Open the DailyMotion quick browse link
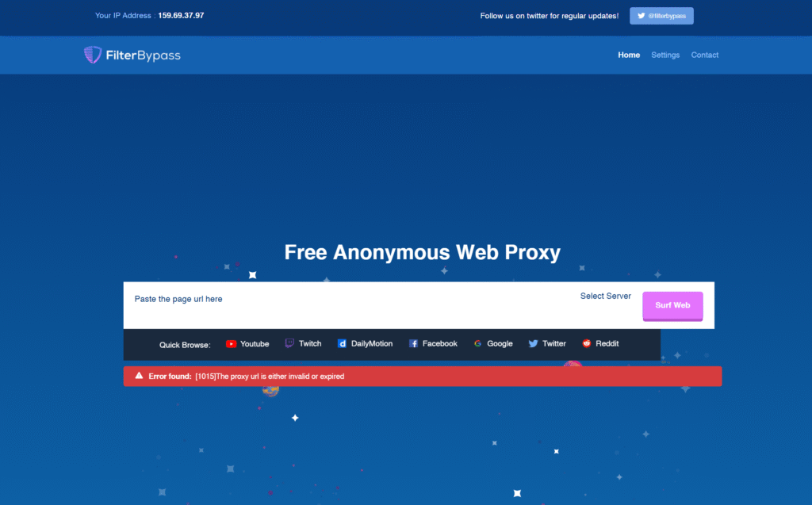812x505 pixels. tap(365, 343)
